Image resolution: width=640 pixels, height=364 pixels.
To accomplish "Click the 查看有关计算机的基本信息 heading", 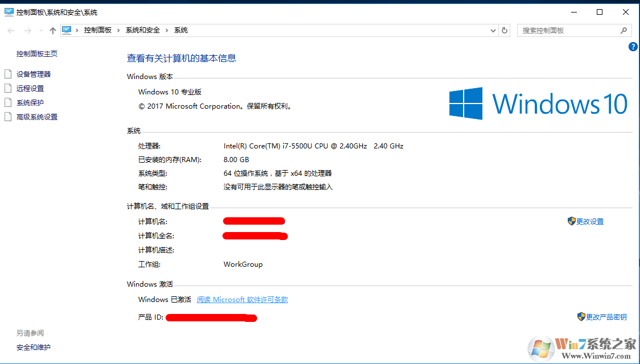I will coord(181,58).
